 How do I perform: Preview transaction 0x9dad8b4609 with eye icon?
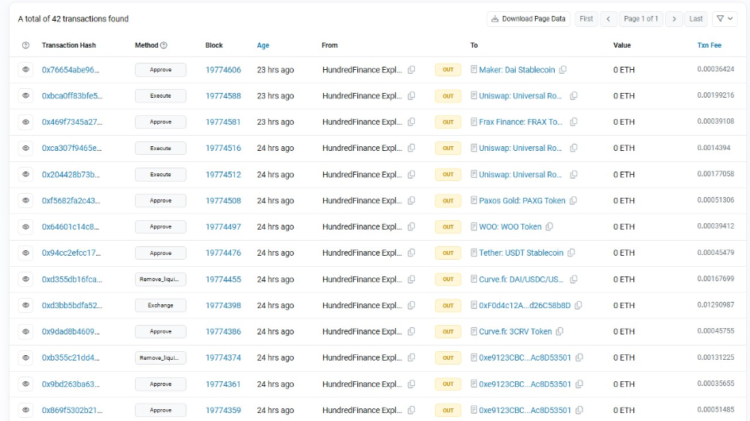[26, 332]
